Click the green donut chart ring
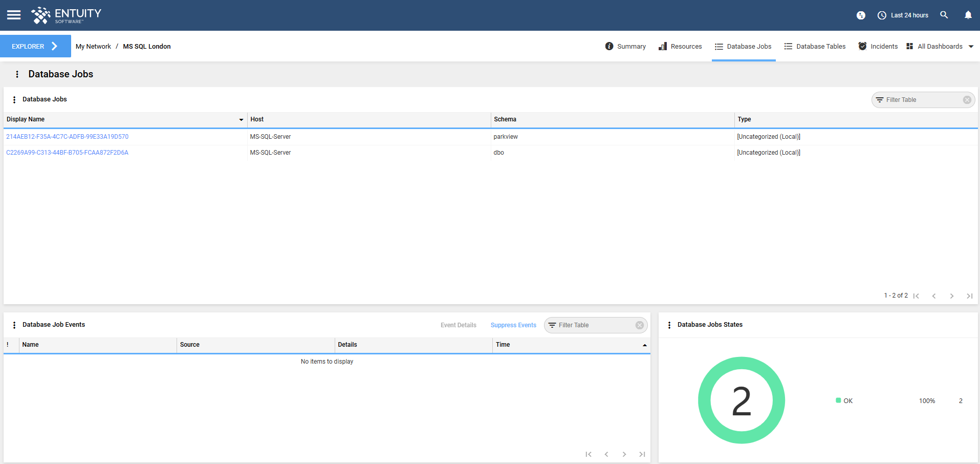 coord(742,363)
